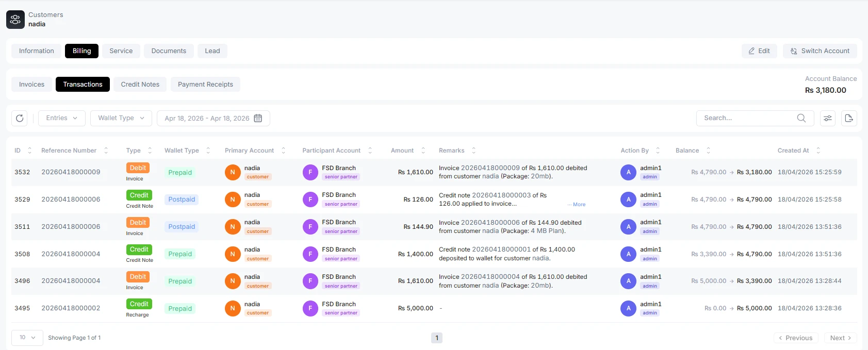The image size is (868, 350).
Task: Click the Debit badge in row 3532
Action: pos(138,168)
